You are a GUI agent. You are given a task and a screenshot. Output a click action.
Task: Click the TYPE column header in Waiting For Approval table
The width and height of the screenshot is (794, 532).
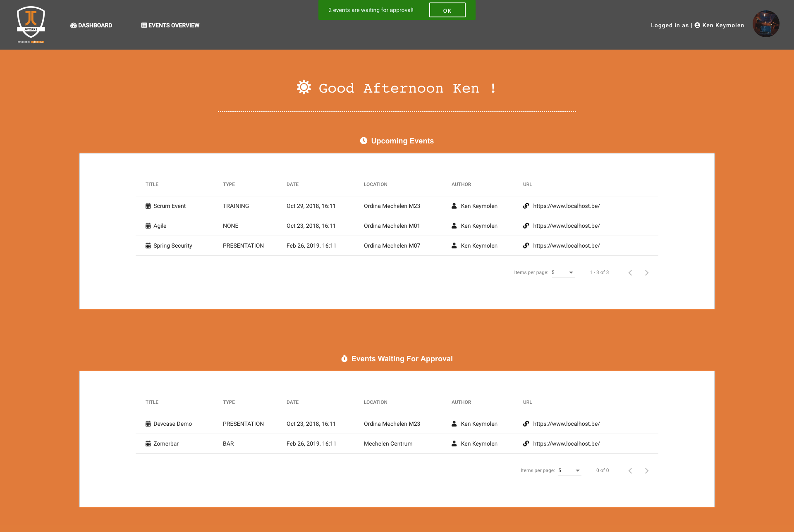coord(229,402)
